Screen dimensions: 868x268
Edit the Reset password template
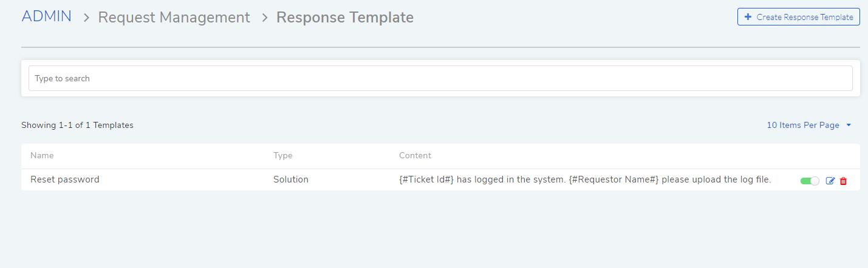click(830, 181)
